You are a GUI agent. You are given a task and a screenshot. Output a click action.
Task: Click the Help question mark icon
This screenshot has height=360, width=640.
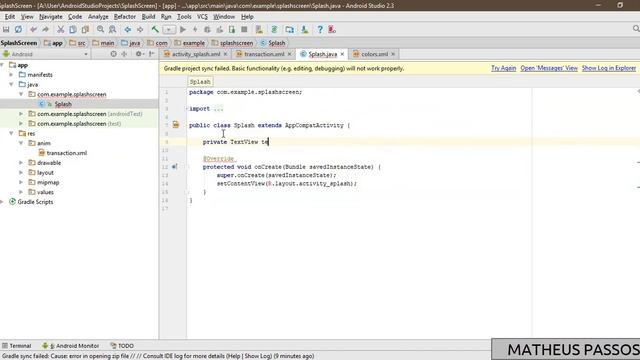320,29
